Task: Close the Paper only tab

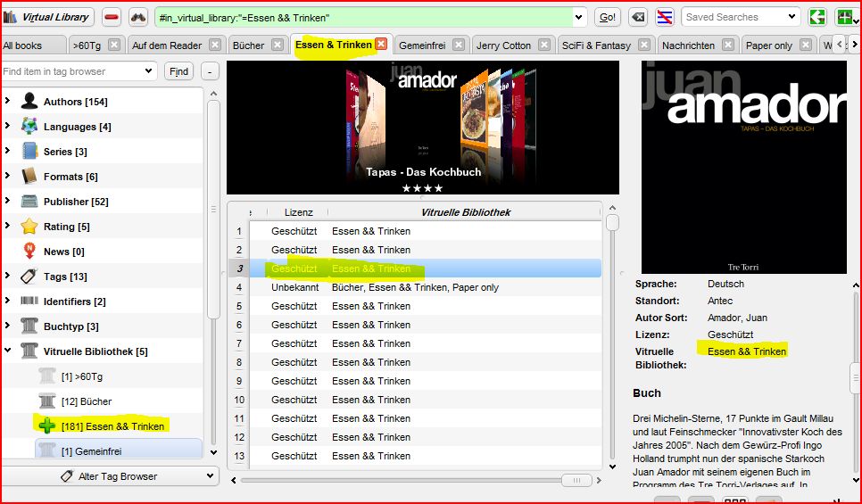Action: pyautogui.click(x=806, y=45)
